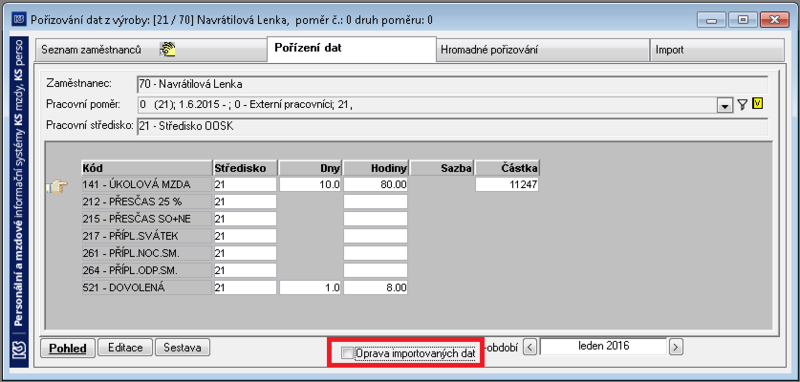The width and height of the screenshot is (800, 382).
Task: Enable Oprava importovaných dat checkbox
Action: click(x=347, y=353)
